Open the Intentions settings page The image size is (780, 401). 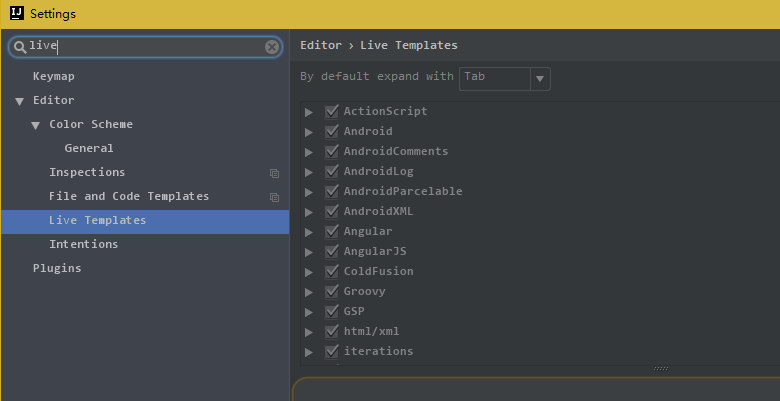[x=83, y=244]
